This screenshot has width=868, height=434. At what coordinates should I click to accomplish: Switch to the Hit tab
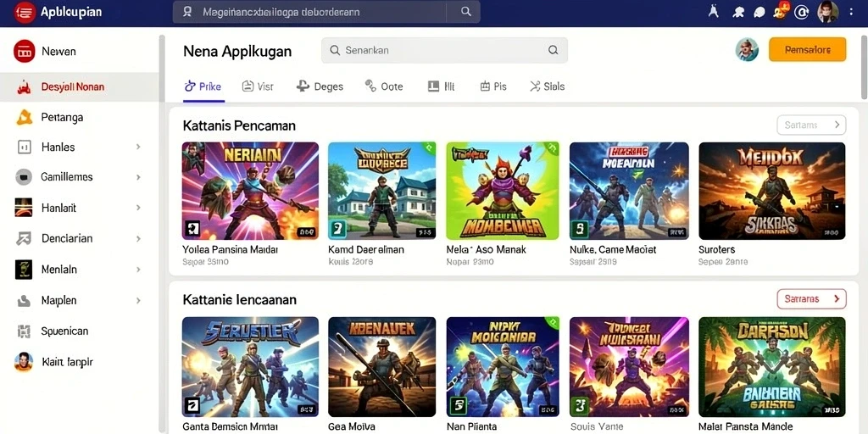(x=442, y=86)
